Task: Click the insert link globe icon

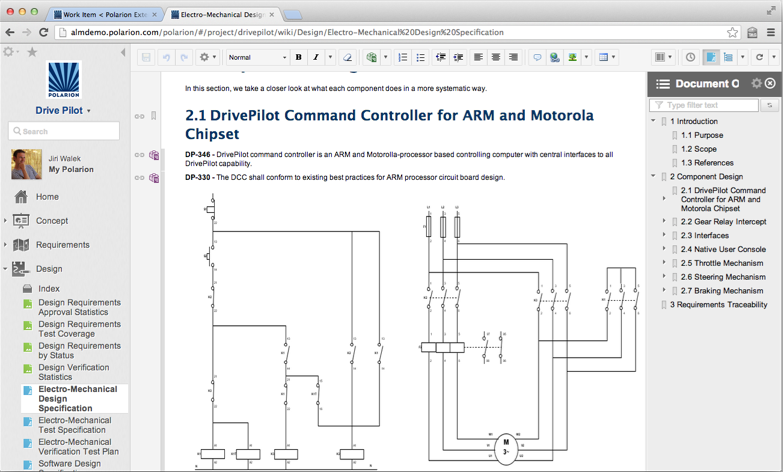Action: tap(554, 57)
